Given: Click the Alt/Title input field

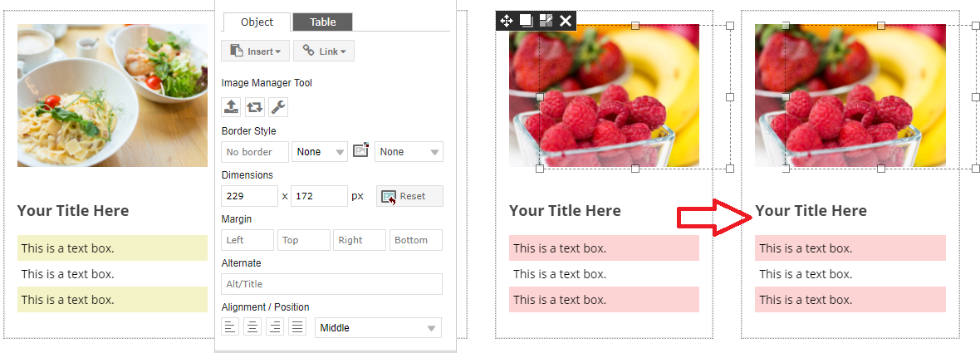Looking at the screenshot, I should coord(331,284).
